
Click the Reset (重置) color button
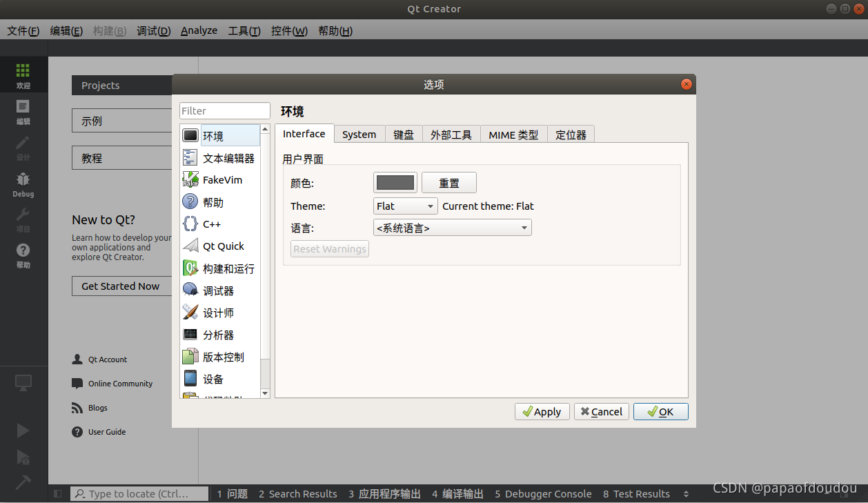pos(449,183)
